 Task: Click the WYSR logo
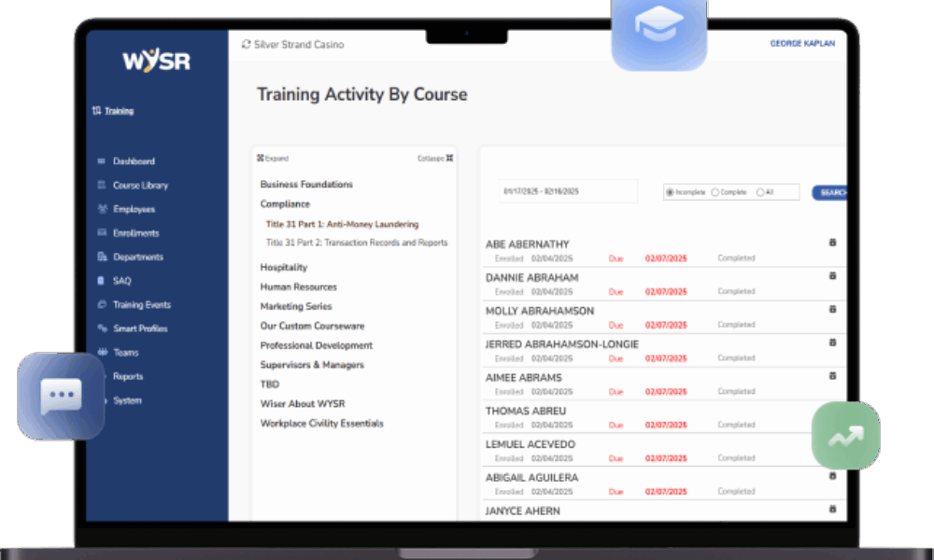coord(156,61)
